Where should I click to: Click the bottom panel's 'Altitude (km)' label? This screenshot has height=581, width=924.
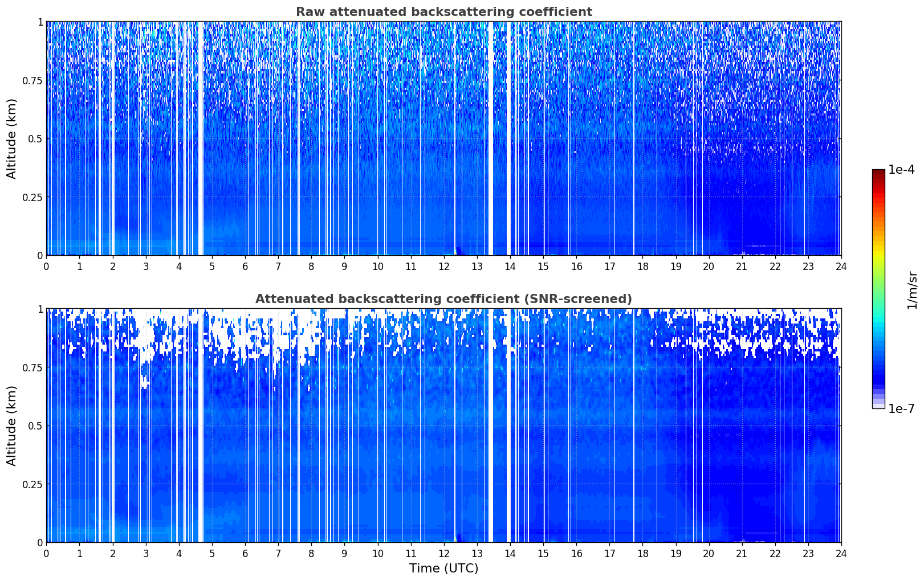[x=12, y=425]
